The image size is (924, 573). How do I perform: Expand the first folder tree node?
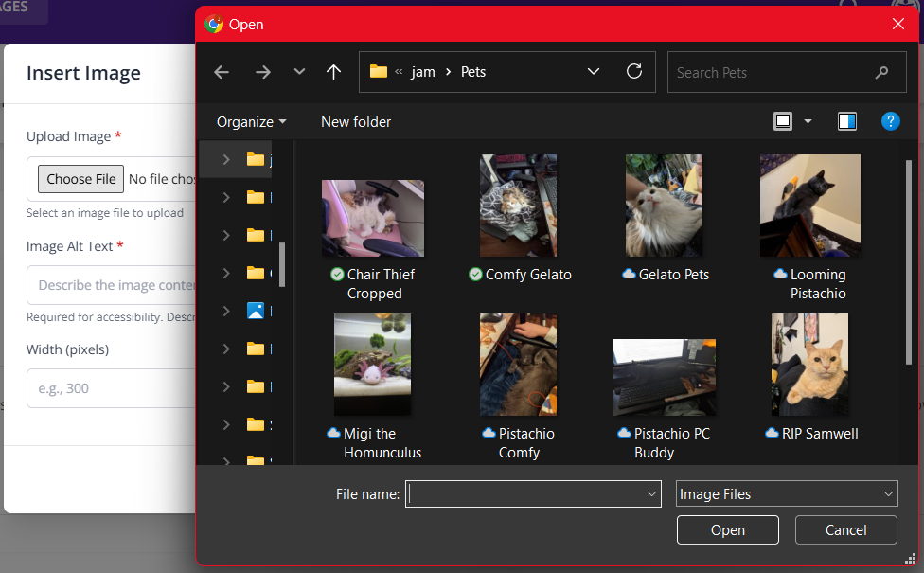[x=226, y=160]
